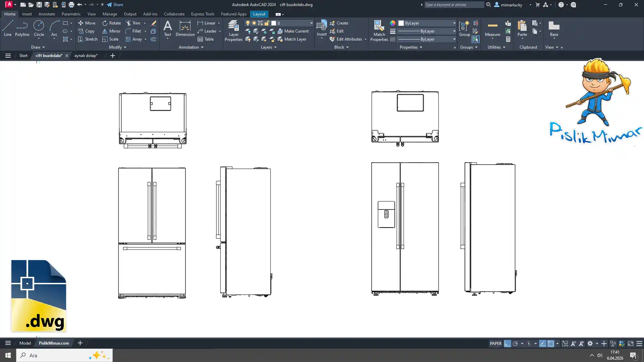The image size is (644, 362).
Task: Click the Make Current layer button
Action: click(293, 31)
